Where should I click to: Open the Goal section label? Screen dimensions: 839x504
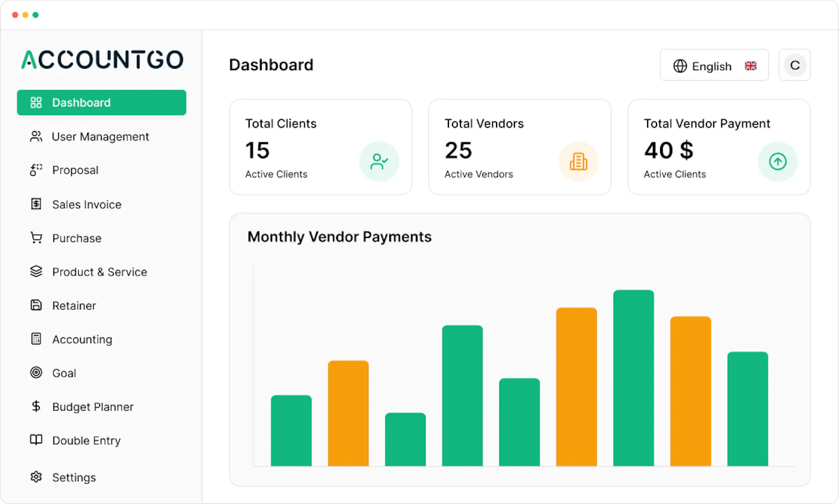[x=64, y=373]
